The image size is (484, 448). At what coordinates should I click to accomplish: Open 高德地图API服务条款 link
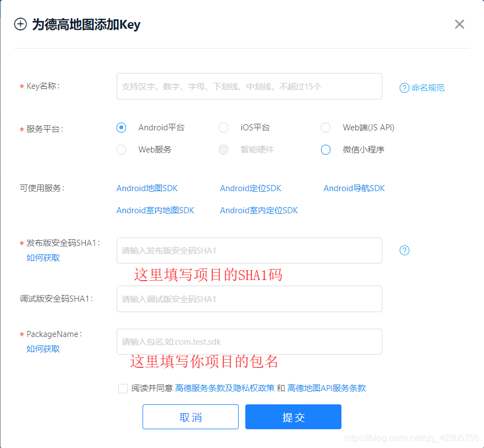coord(327,388)
